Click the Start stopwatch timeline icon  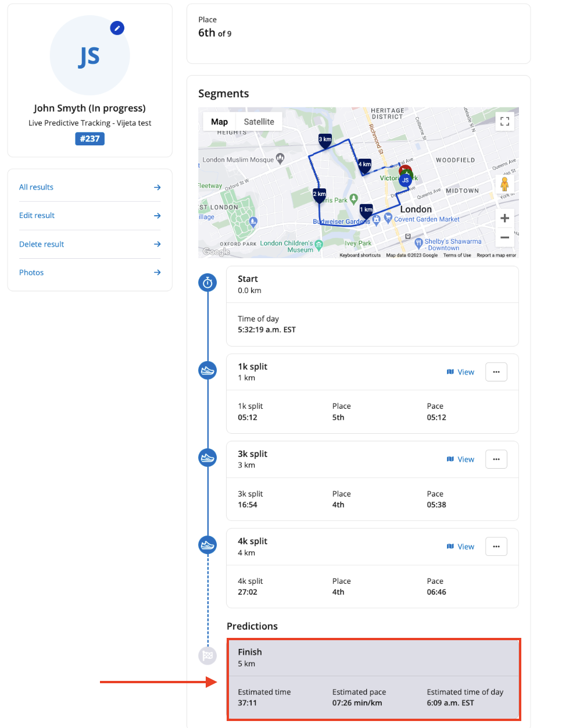(207, 283)
